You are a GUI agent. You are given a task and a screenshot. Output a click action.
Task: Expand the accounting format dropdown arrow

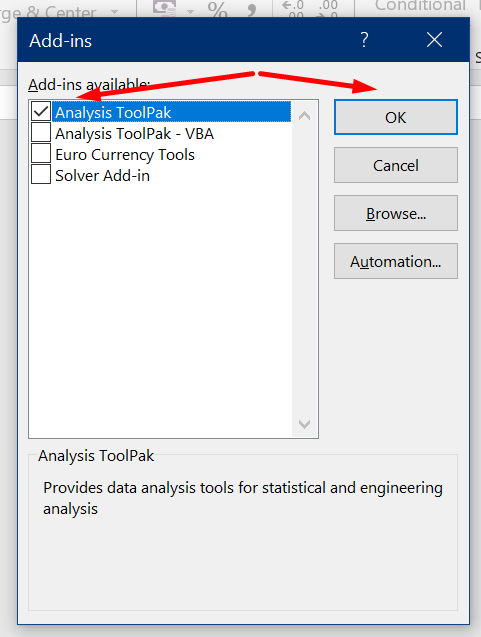click(190, 11)
